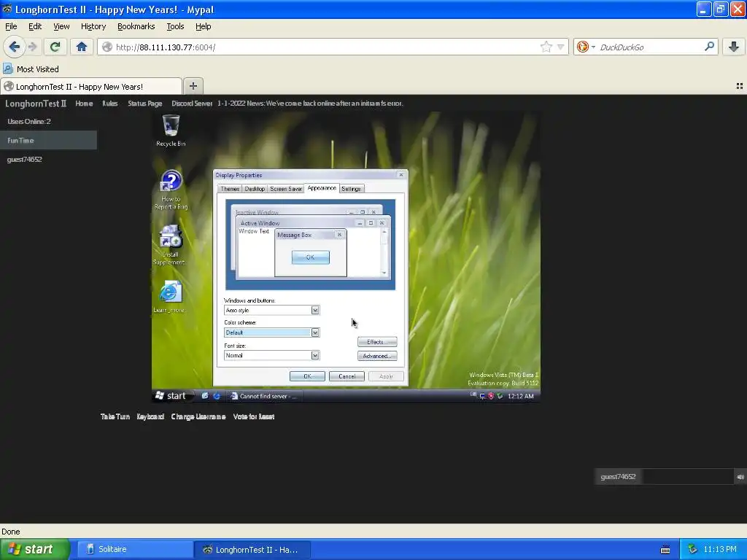Switch to the Settings tab

point(351,189)
